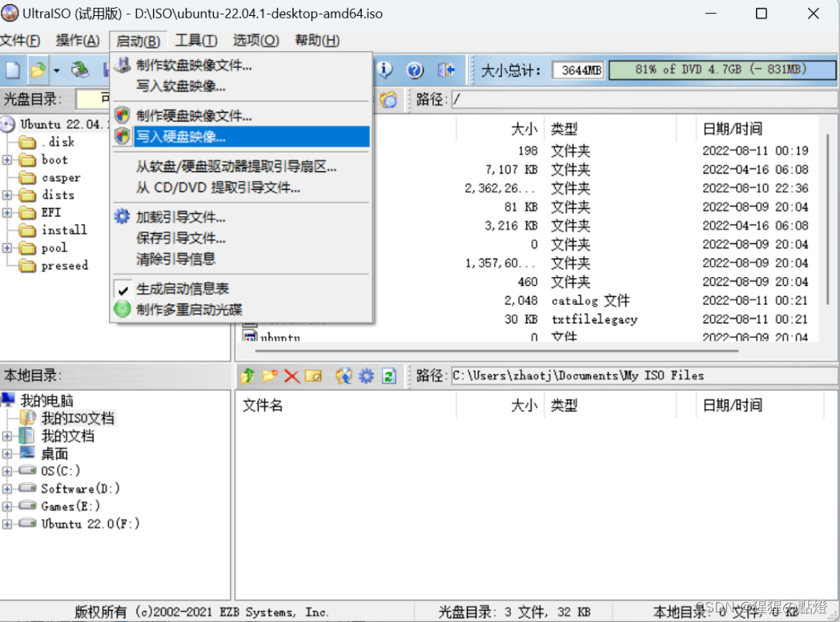Choose 写入硬盘映像... menu entry

click(241, 137)
